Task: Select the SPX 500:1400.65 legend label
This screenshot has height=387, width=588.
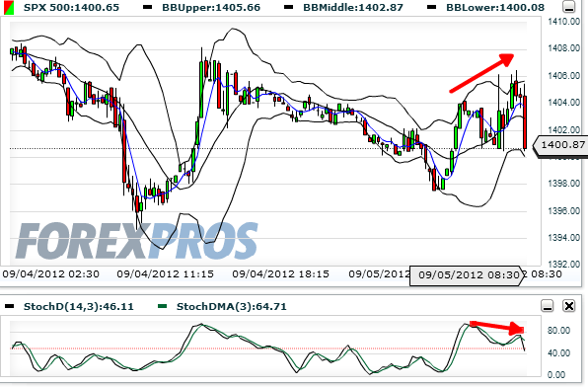Action: tap(71, 8)
